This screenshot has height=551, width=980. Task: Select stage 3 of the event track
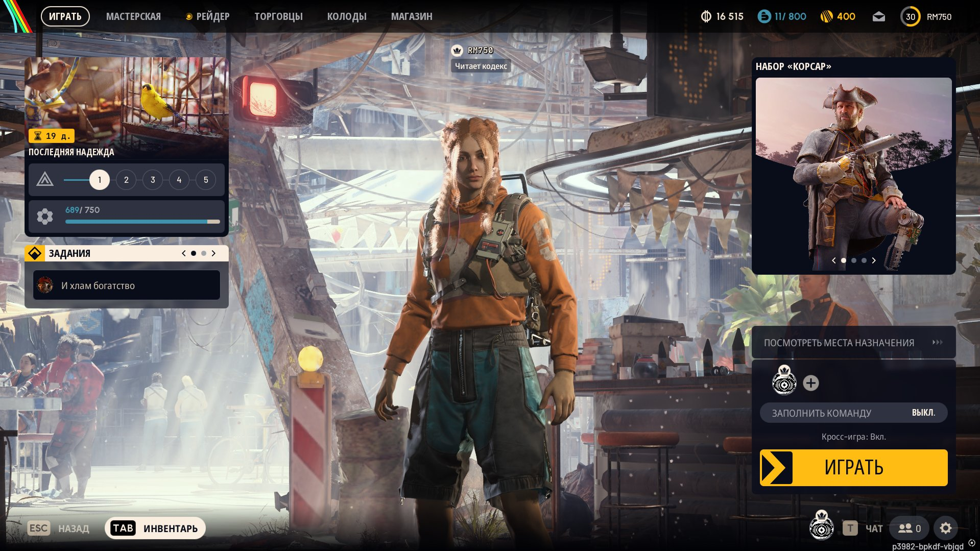(x=153, y=180)
